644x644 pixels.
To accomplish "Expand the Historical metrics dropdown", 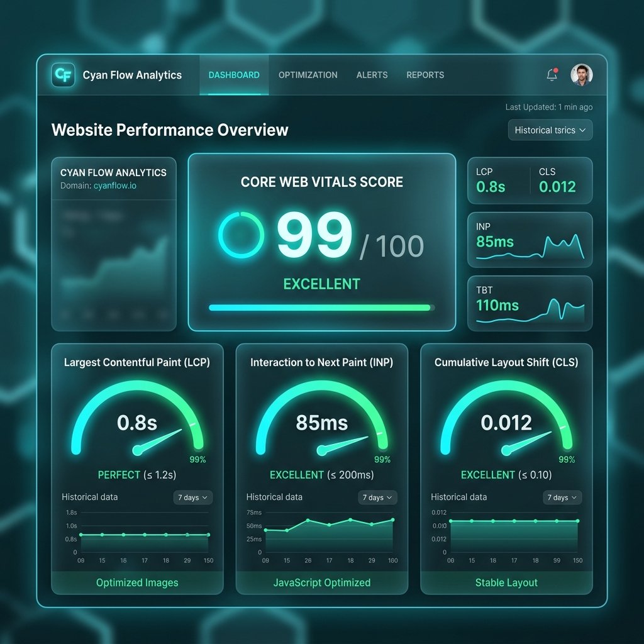I will (550, 130).
